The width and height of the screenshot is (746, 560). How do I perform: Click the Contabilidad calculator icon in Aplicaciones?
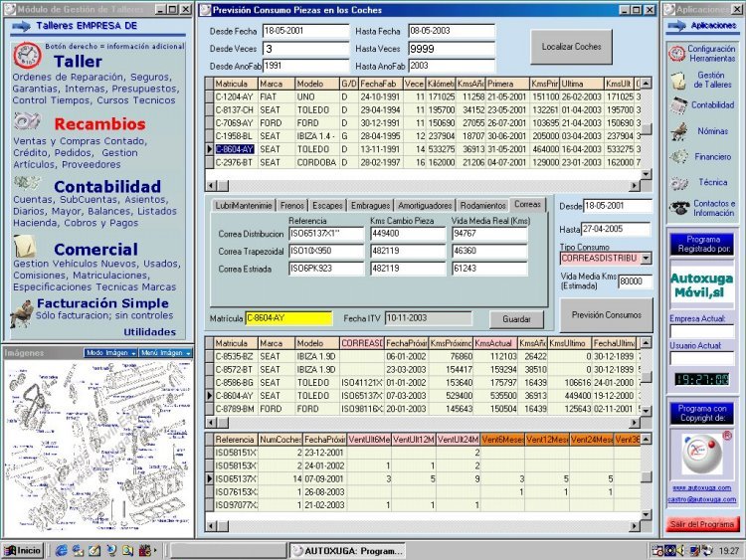[678, 105]
